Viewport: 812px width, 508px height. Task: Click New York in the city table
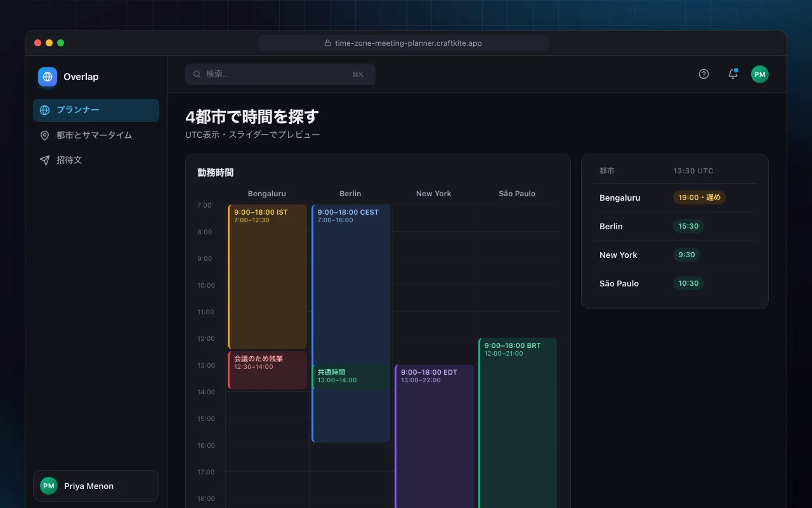(619, 255)
